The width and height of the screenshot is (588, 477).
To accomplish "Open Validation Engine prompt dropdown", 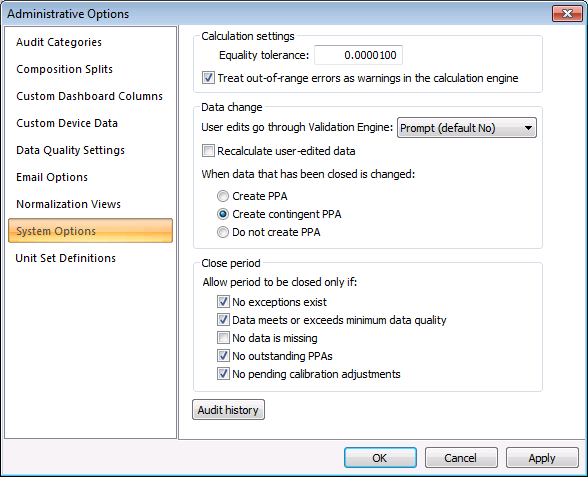I will point(466,128).
